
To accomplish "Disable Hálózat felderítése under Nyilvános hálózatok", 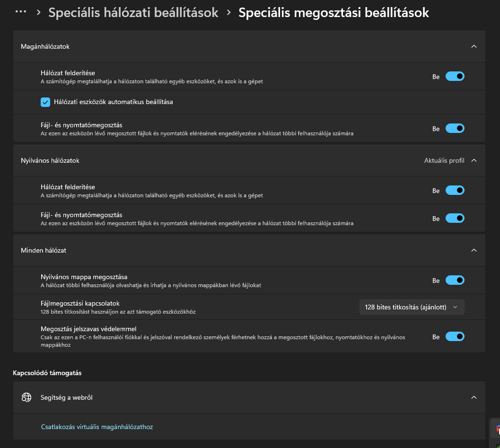I will tap(455, 190).
